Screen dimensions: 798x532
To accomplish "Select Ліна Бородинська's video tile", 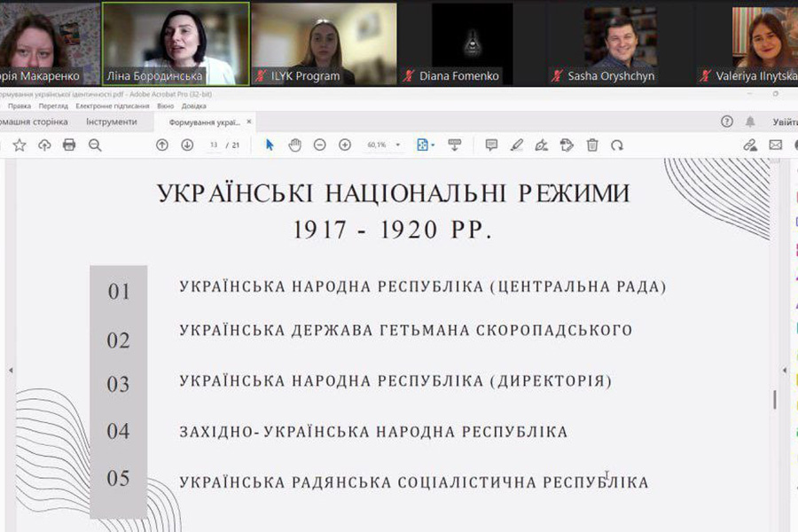I will [176, 43].
